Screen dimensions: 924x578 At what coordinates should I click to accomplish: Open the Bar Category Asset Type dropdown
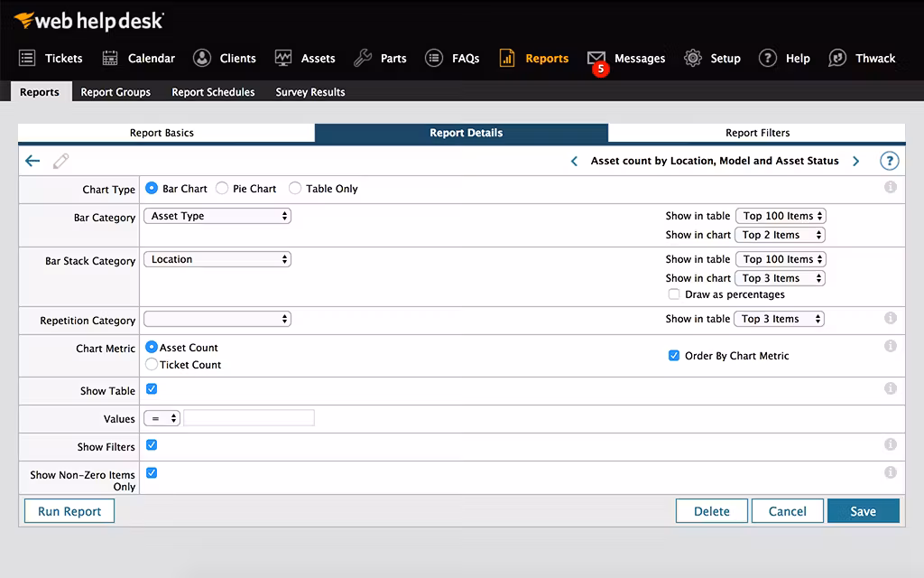pyautogui.click(x=217, y=217)
